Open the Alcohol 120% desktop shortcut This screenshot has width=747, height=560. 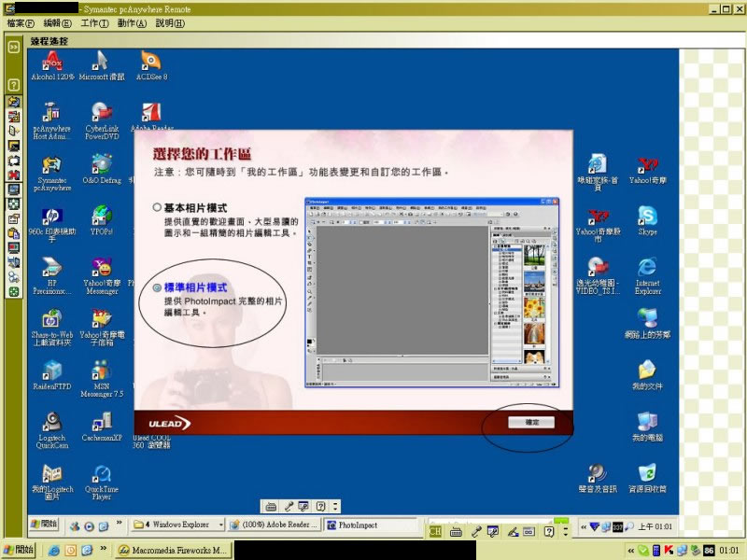52,65
